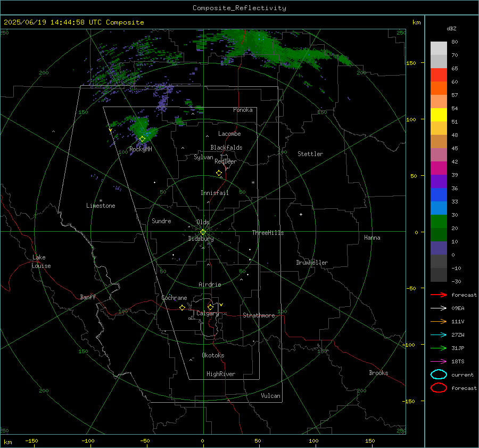Click the cyan current ellipse legend icon

pyautogui.click(x=439, y=374)
